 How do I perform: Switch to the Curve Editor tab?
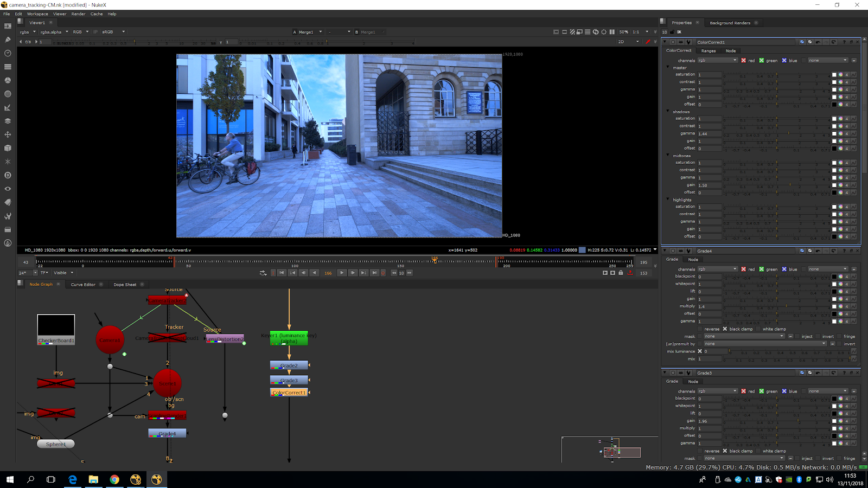pos(83,285)
